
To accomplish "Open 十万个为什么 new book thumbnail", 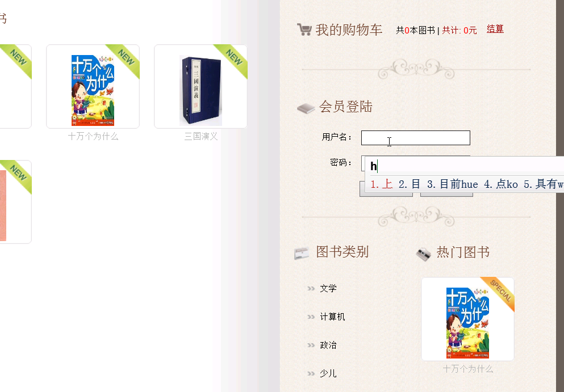I will coord(93,86).
